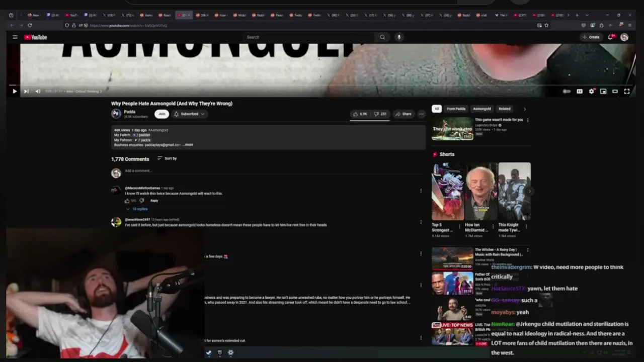Open the Create upload button
The width and height of the screenshot is (644, 362).
pos(591,37)
